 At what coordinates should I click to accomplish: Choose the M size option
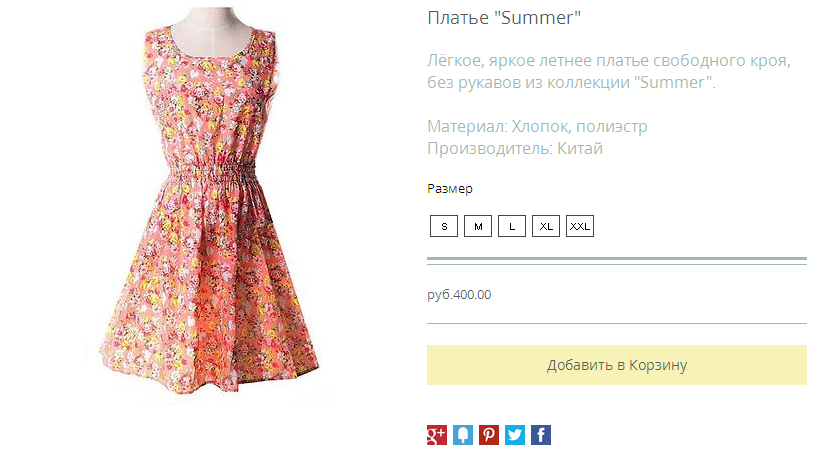pyautogui.click(x=478, y=226)
